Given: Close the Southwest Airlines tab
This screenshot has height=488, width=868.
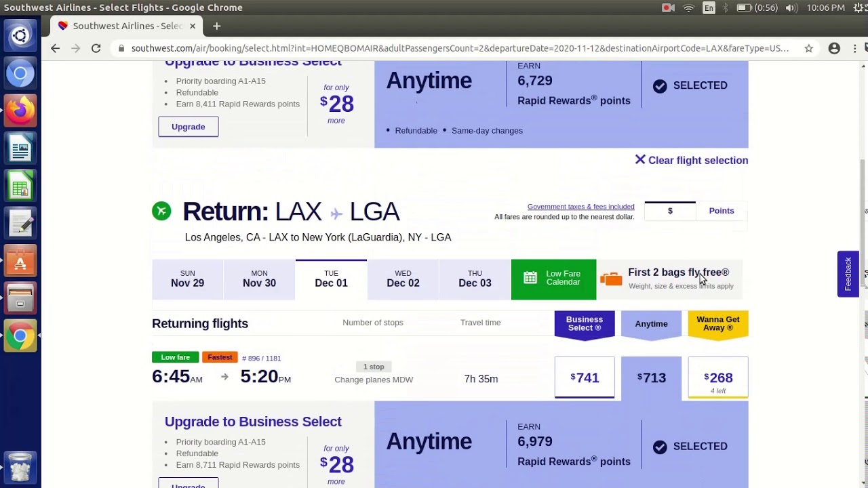Looking at the screenshot, I should (193, 26).
